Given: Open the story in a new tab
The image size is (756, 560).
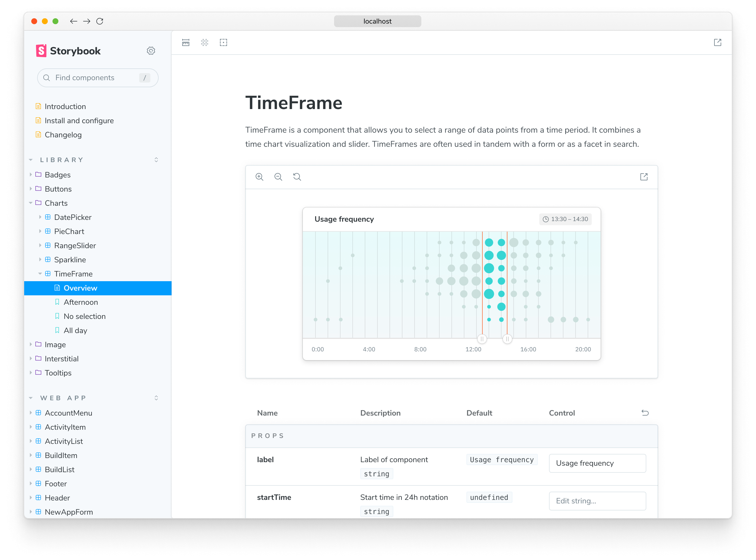Looking at the screenshot, I should tap(644, 177).
